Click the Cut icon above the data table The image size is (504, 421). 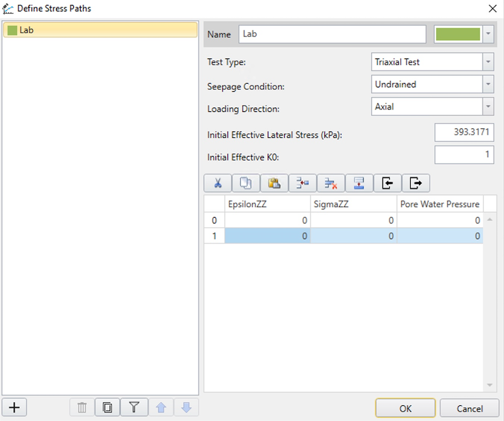click(x=219, y=182)
